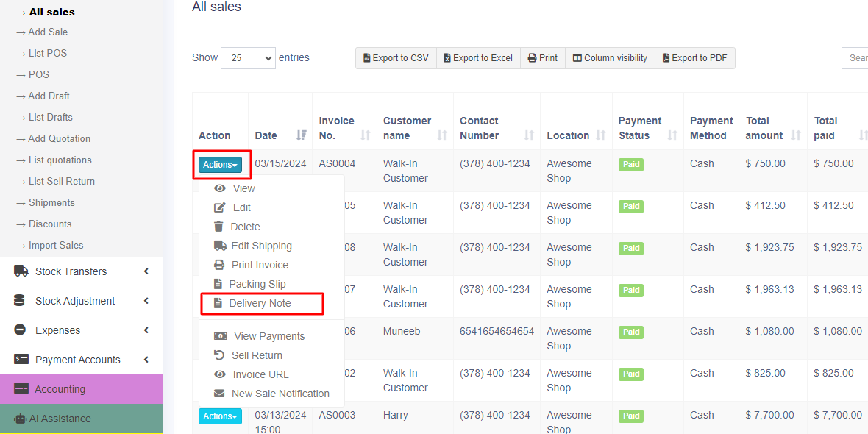This screenshot has height=434, width=868.
Task: Choose Packing Slip in the actions menu
Action: (x=257, y=284)
